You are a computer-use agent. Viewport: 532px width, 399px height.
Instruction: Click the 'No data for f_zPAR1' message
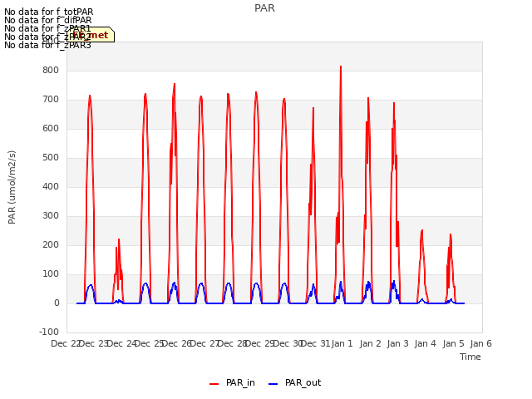(x=47, y=28)
